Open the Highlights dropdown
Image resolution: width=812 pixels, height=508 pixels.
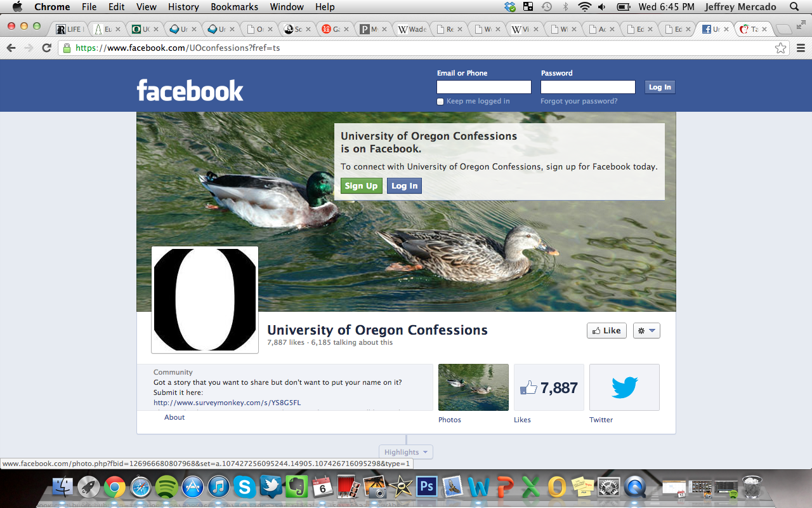pyautogui.click(x=406, y=452)
